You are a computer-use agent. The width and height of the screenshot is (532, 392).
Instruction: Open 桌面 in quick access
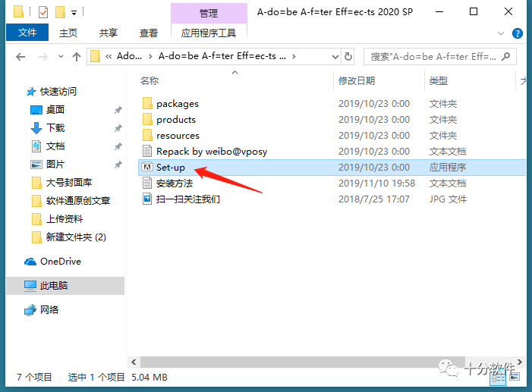[x=55, y=109]
